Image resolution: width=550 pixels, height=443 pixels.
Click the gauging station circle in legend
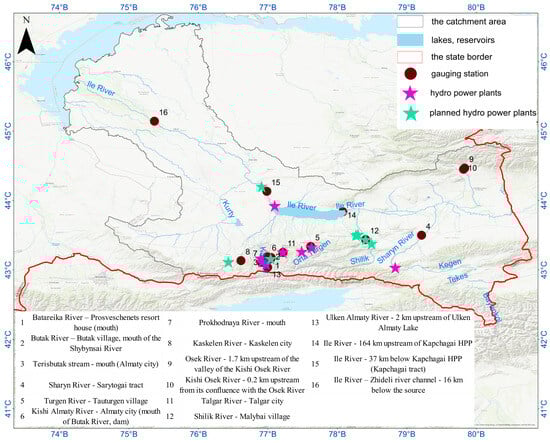pos(410,74)
